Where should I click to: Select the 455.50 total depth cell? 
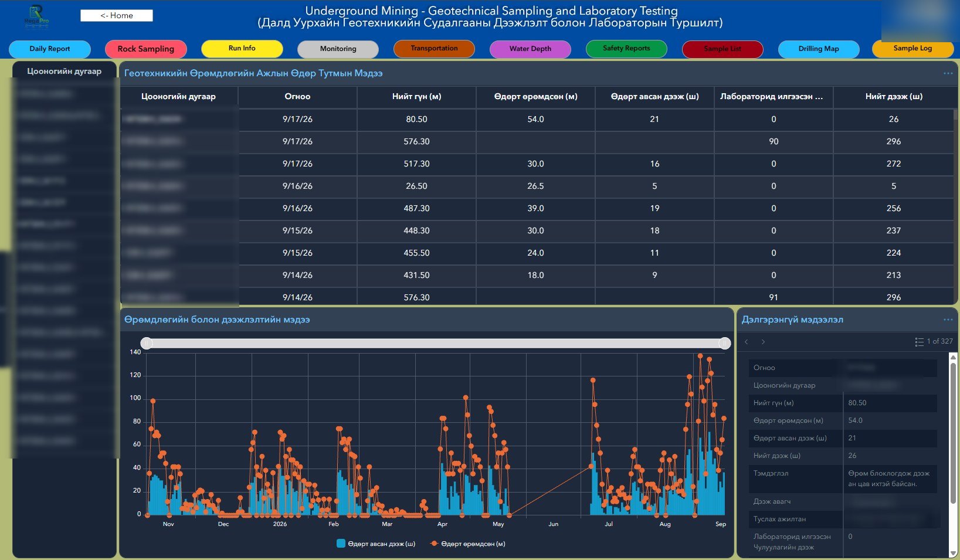pyautogui.click(x=416, y=253)
